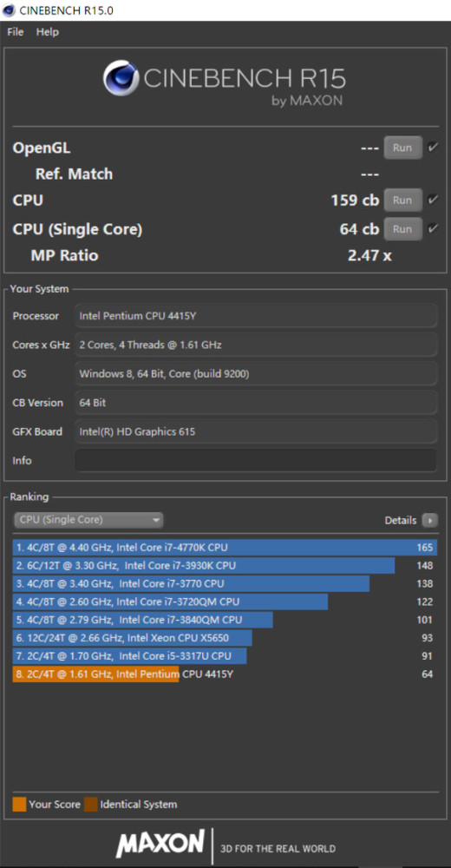Click the MAXON logo at bottom
The width and height of the screenshot is (451, 868).
tap(160, 845)
